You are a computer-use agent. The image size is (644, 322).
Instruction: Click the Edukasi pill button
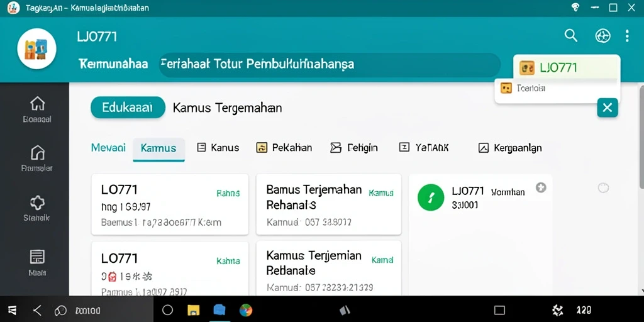128,108
